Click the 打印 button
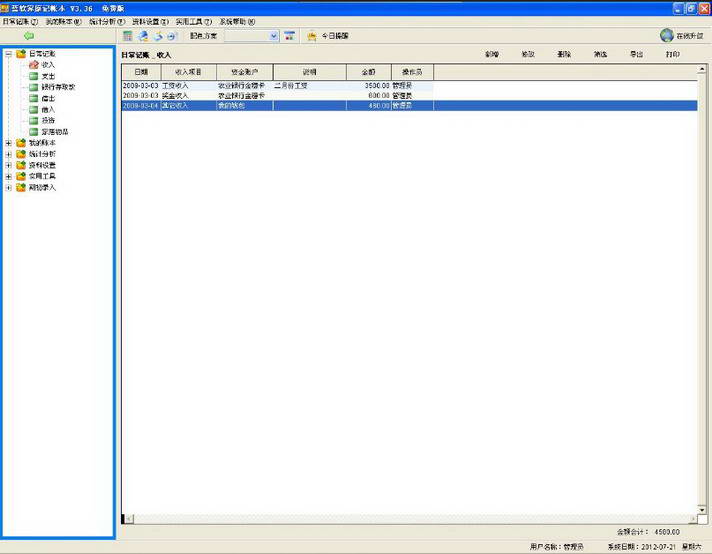This screenshot has width=712, height=554. [672, 54]
